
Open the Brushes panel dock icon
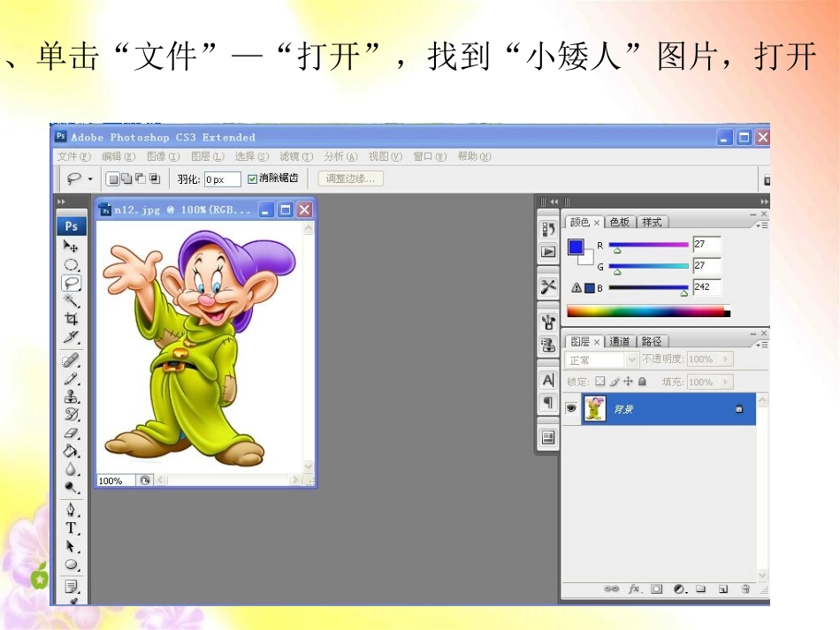click(x=548, y=323)
